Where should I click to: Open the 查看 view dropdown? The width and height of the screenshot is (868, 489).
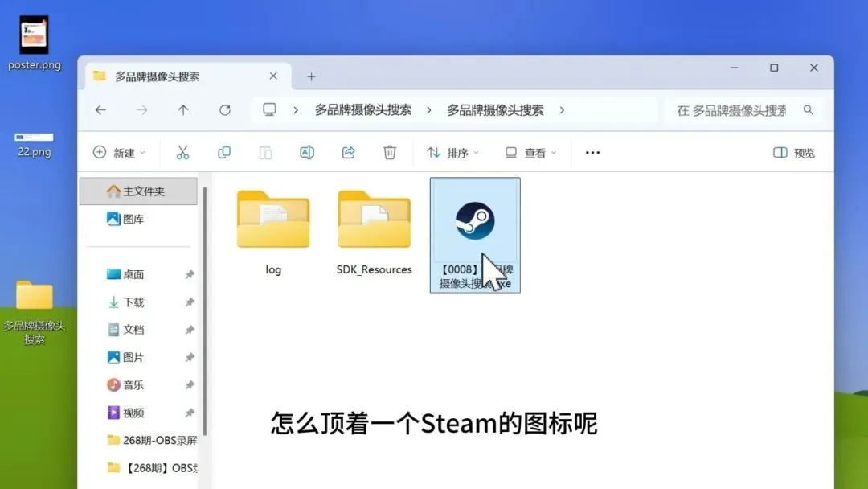click(x=530, y=152)
